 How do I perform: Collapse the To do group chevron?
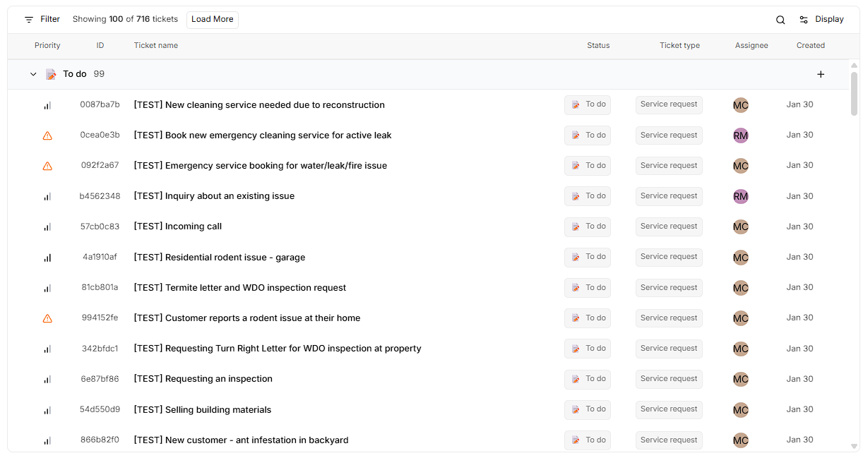33,74
